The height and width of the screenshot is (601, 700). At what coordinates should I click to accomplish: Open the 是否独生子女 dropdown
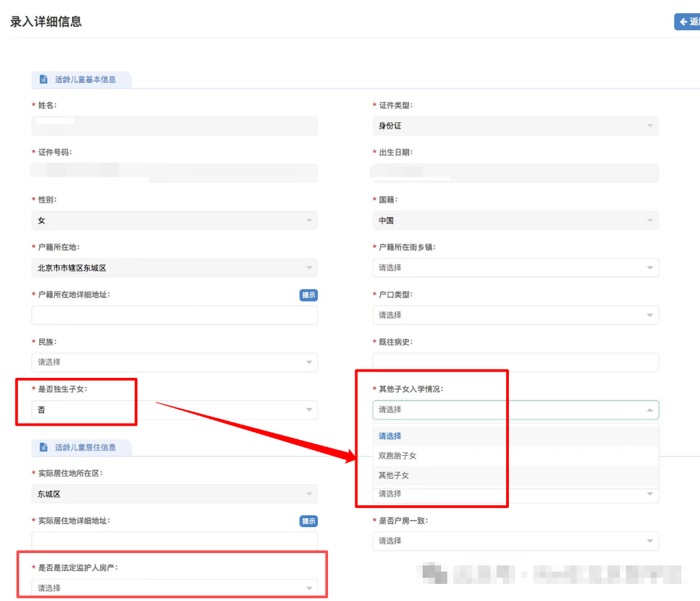point(174,410)
